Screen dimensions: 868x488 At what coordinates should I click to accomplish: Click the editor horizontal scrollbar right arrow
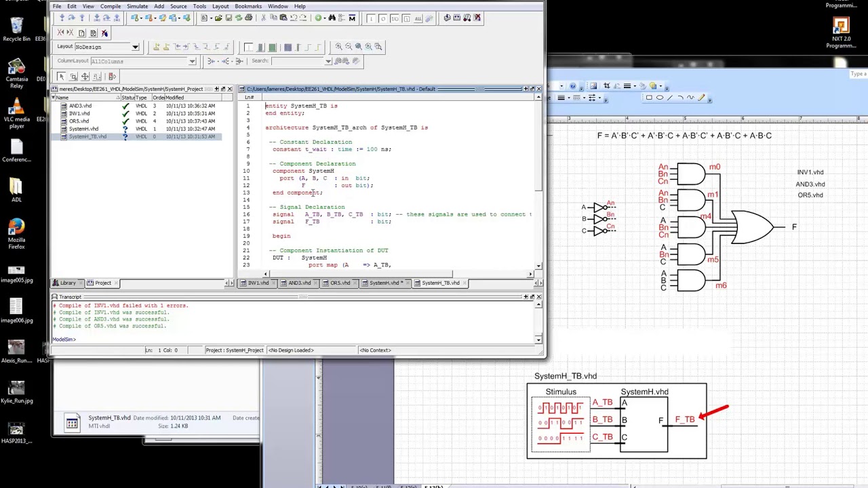(x=530, y=274)
